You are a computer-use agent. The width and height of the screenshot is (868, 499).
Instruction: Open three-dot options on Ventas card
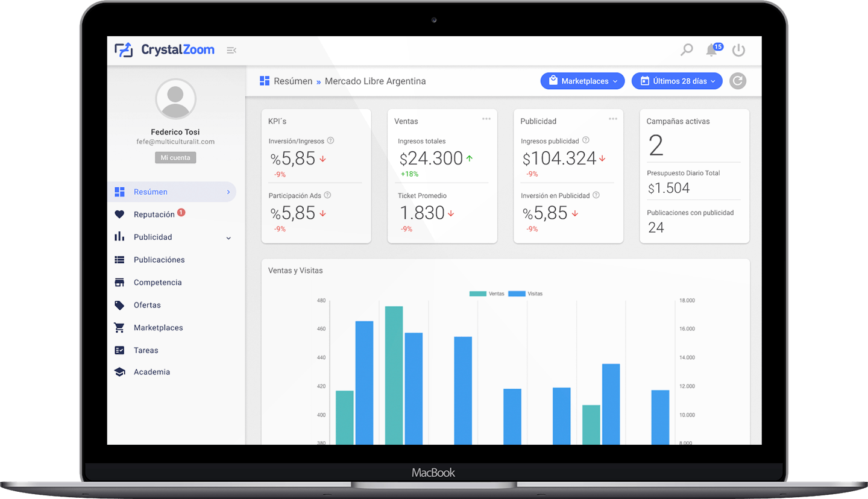coord(486,119)
